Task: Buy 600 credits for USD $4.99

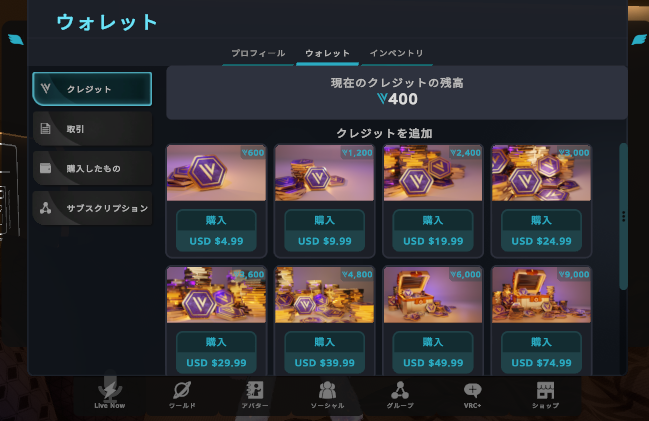Action: [x=216, y=231]
